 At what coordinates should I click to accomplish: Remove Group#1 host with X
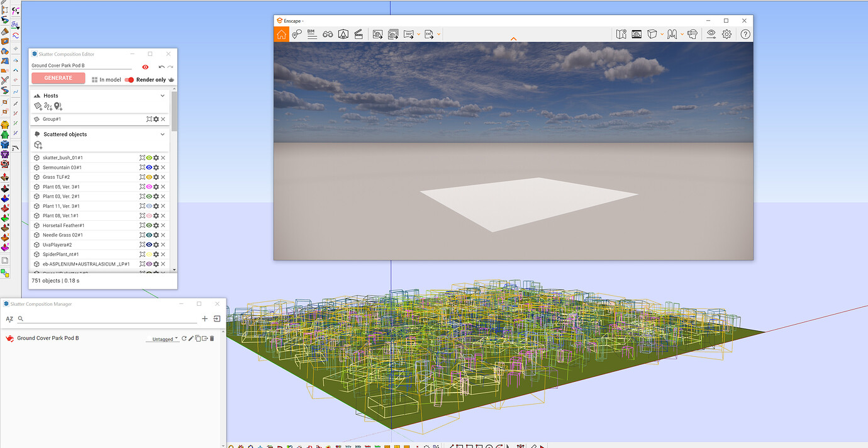click(163, 119)
